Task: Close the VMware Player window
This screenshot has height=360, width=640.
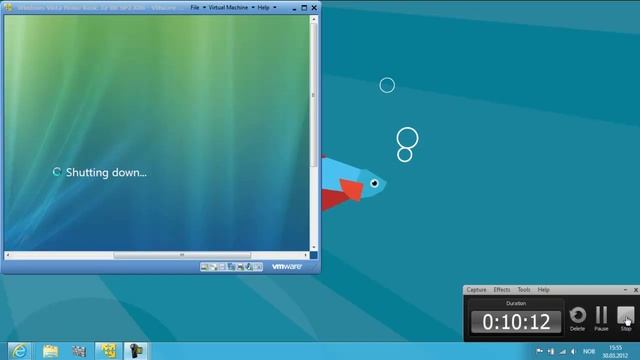Action: pyautogui.click(x=314, y=7)
